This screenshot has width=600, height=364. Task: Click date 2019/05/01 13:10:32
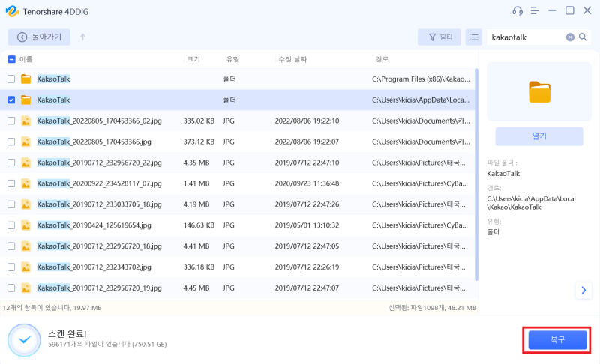point(307,225)
